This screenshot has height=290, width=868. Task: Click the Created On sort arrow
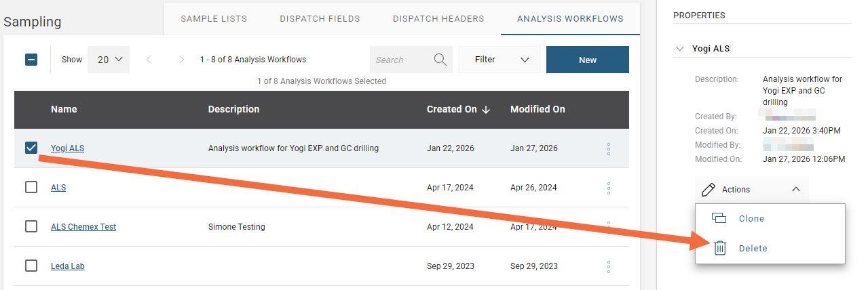pyautogui.click(x=486, y=110)
